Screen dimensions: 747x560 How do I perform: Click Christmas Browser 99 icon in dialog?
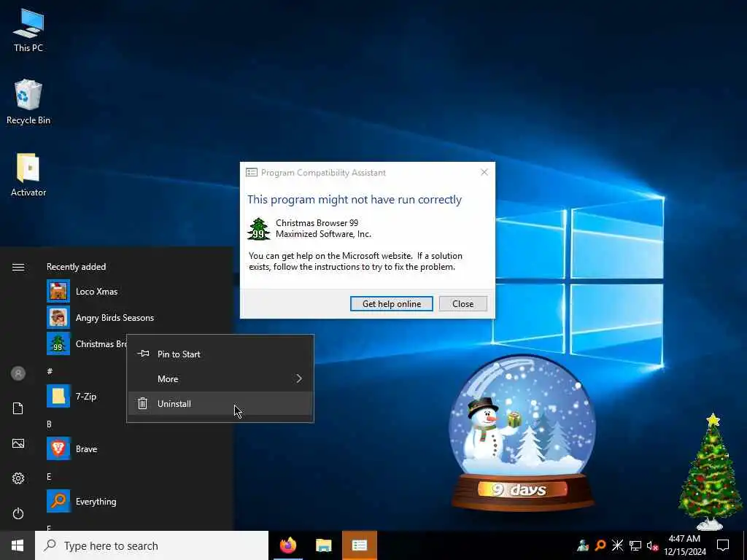click(259, 228)
